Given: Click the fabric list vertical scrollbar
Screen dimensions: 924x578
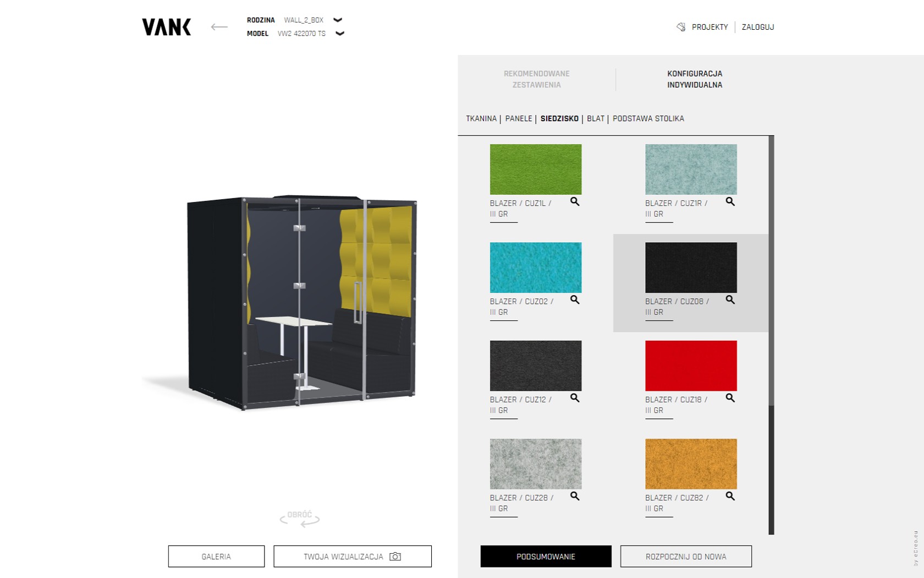Looking at the screenshot, I should pyautogui.click(x=771, y=335).
